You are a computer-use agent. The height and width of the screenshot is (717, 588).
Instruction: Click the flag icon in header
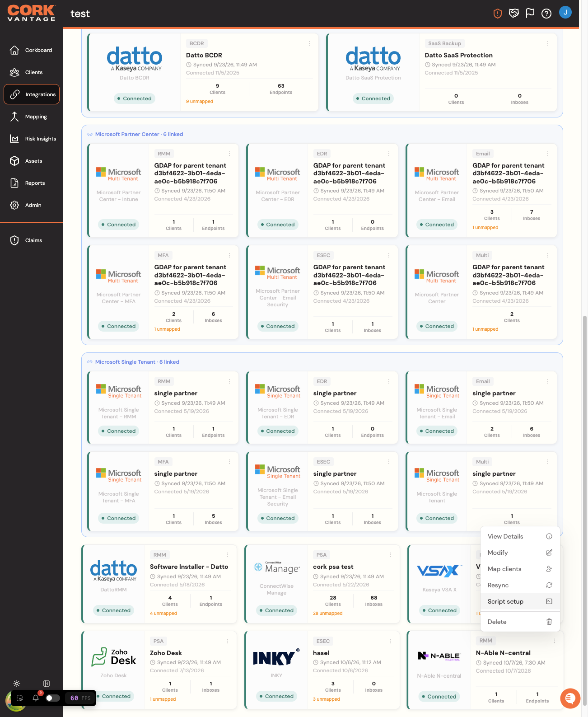[x=530, y=14]
